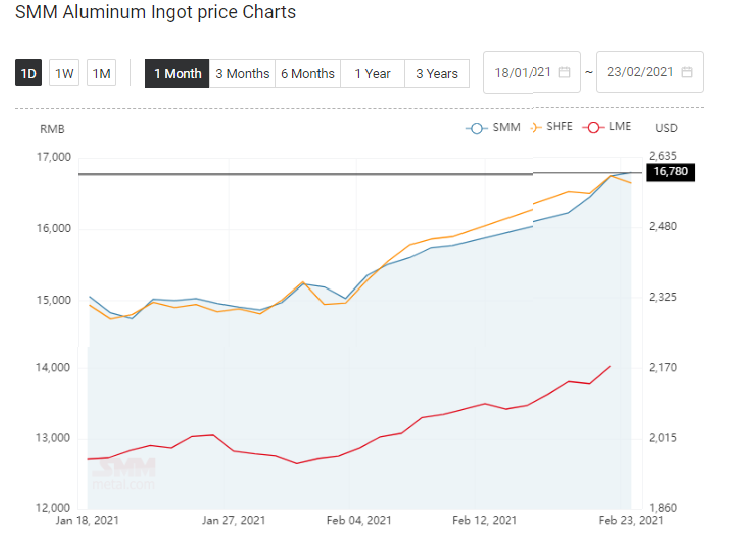Screen dimensions: 737x533
Task: Click the Jan 18, 2021 date label
Action: coord(87,521)
